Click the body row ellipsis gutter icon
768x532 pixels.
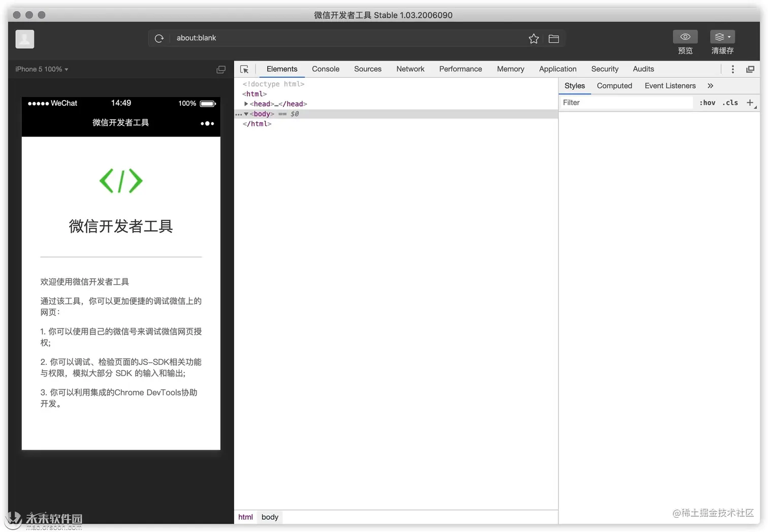[238, 114]
